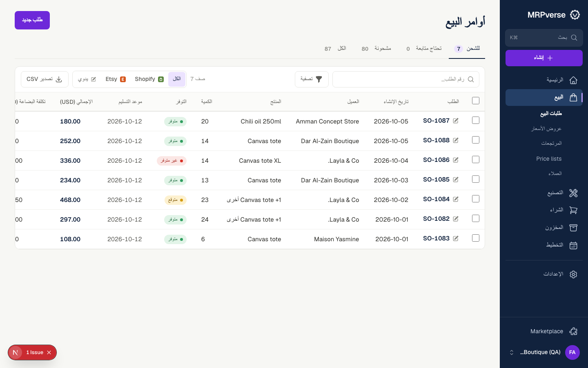Click the edit icon beside SO-1084

(x=456, y=199)
